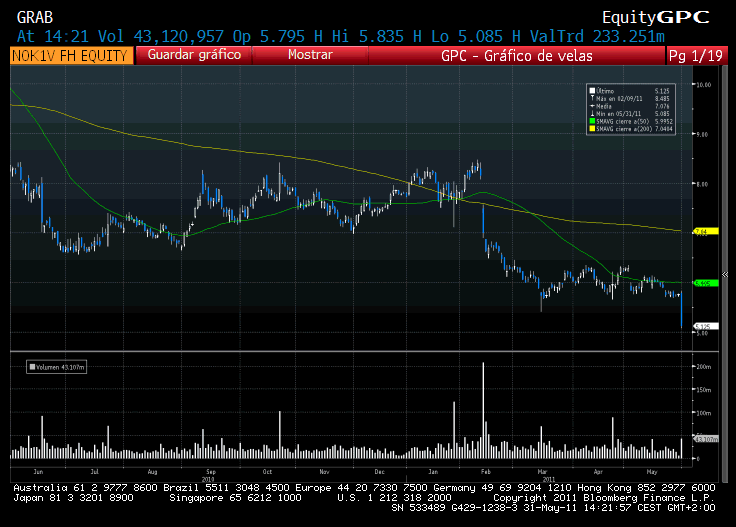736x527 pixels.
Task: Click the EquityGPC header label
Action: coord(656,17)
